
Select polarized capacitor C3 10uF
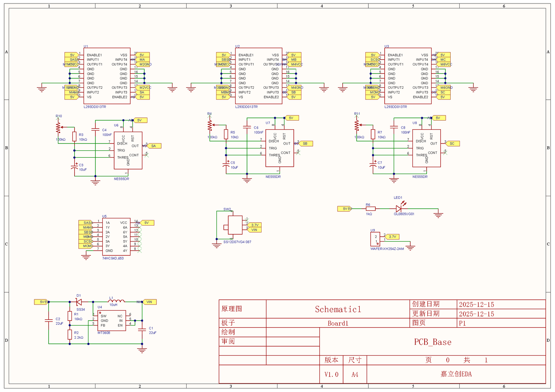tap(74, 167)
